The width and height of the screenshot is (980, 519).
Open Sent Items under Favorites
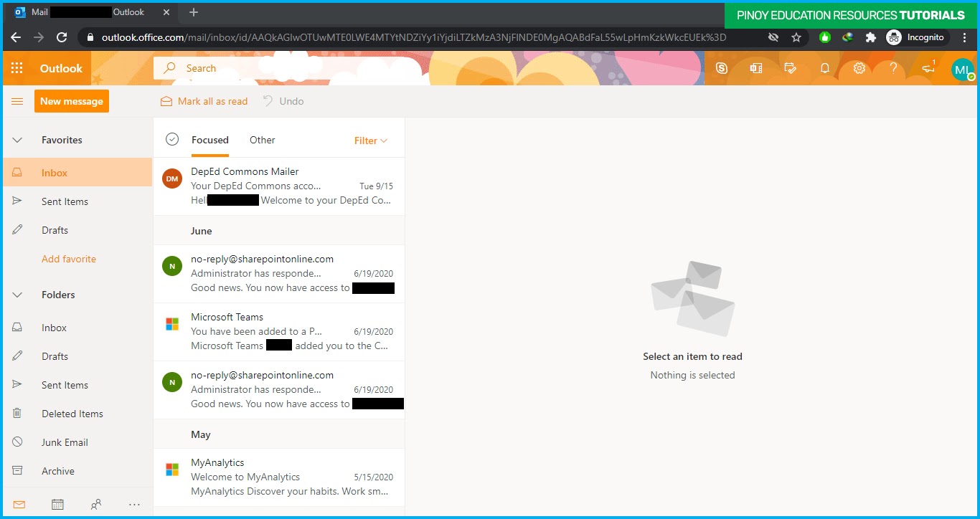[77, 201]
